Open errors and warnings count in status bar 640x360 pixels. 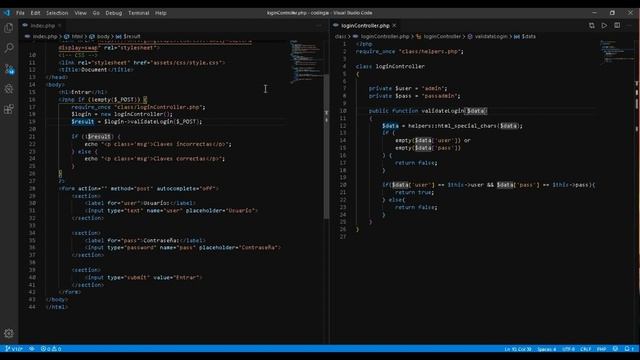click(51, 349)
